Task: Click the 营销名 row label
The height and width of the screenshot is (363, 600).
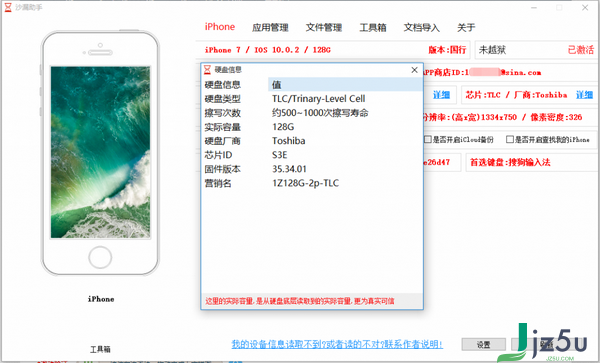Action: click(218, 183)
